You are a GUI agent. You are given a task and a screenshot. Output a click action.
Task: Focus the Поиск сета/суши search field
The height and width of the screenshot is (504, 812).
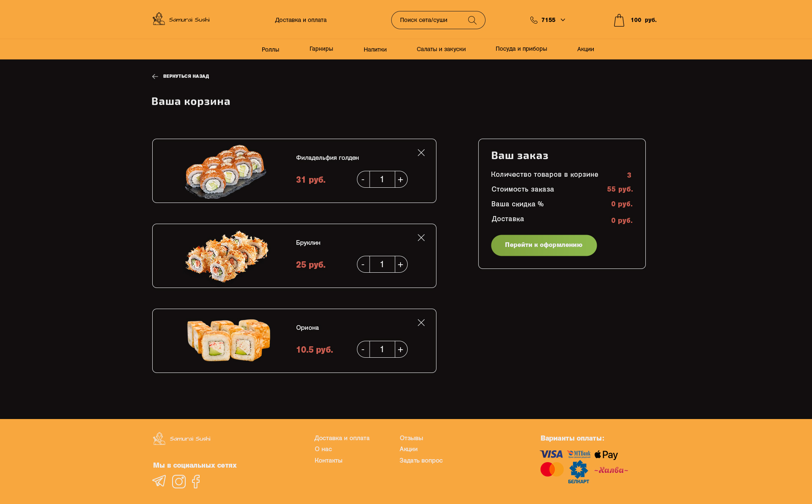[430, 20]
